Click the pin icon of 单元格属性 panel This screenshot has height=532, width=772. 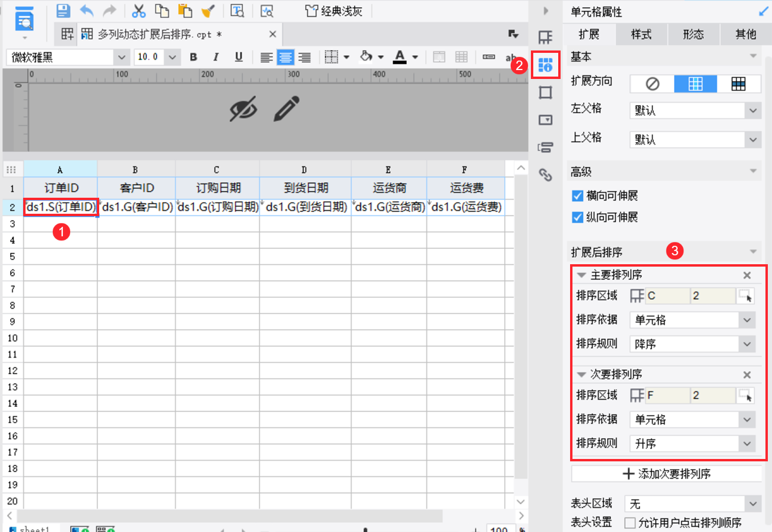762,11
